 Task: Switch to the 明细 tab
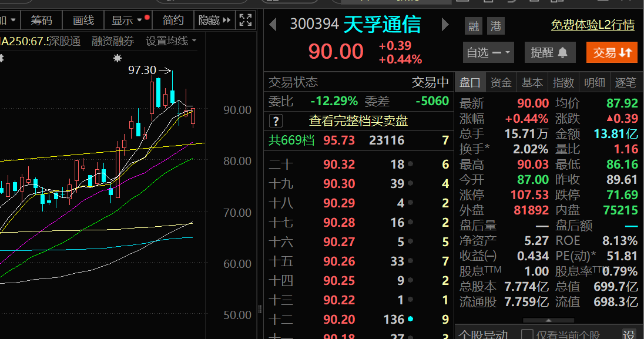click(x=594, y=83)
